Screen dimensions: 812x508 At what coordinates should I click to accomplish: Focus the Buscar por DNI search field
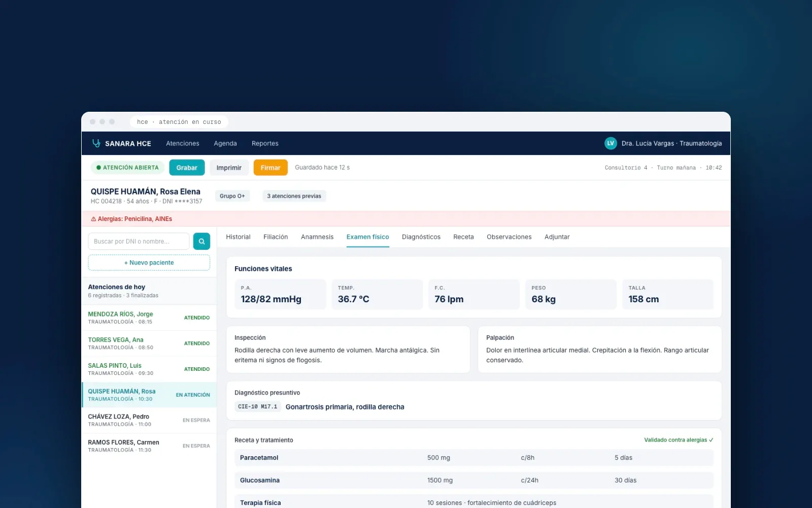tap(139, 241)
